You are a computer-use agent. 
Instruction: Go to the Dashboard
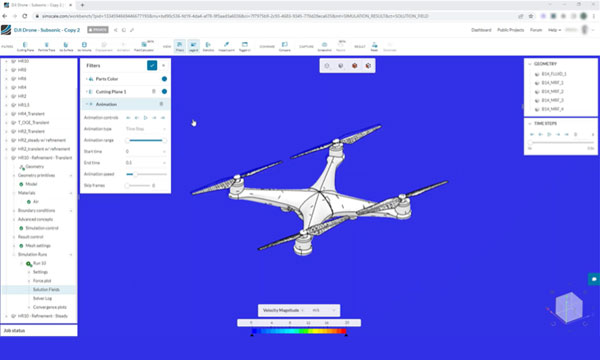coord(481,30)
